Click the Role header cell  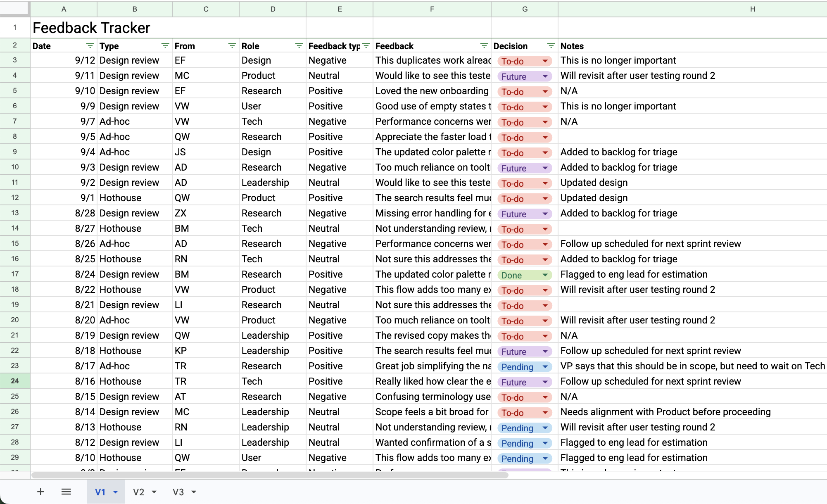273,45
